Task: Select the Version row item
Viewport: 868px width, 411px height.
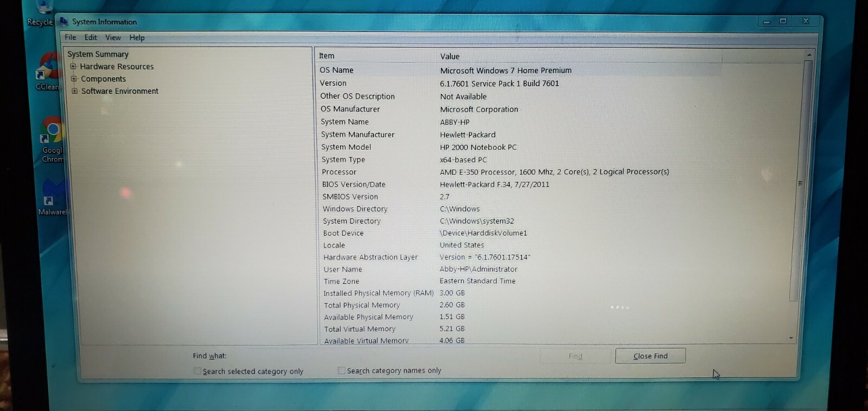Action: [x=333, y=83]
